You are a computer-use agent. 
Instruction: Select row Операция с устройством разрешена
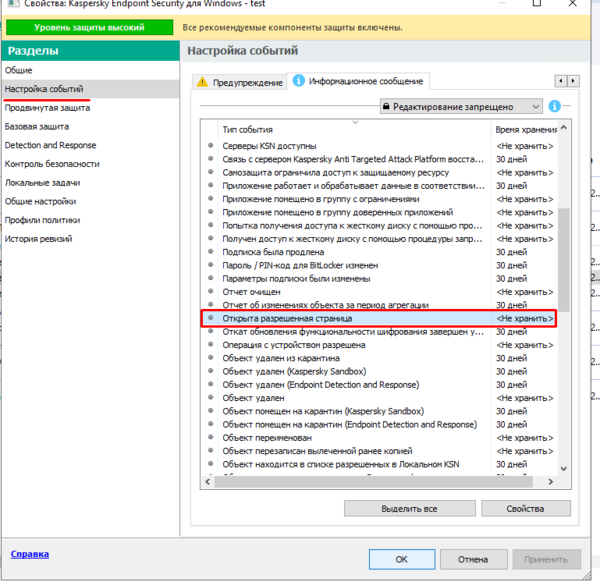click(379, 345)
